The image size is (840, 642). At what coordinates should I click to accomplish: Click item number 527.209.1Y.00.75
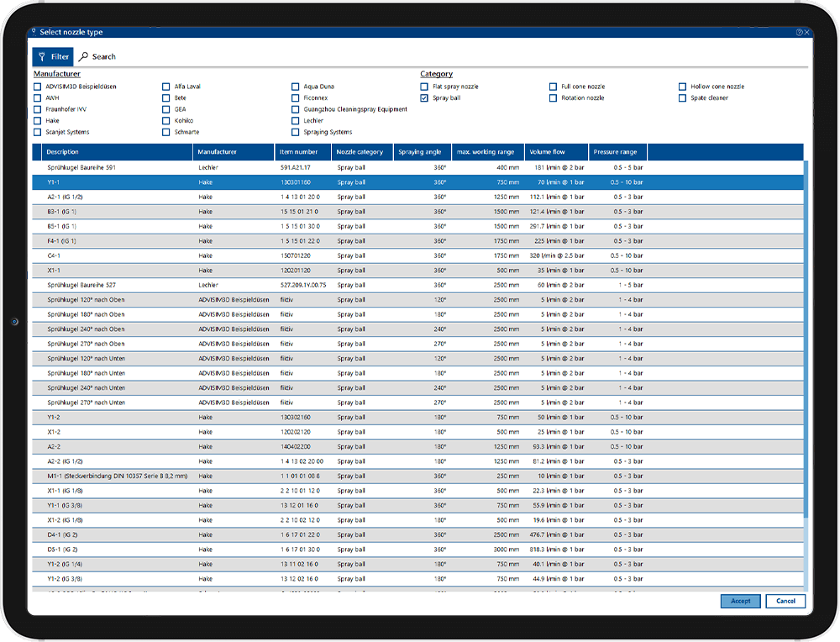pos(303,286)
